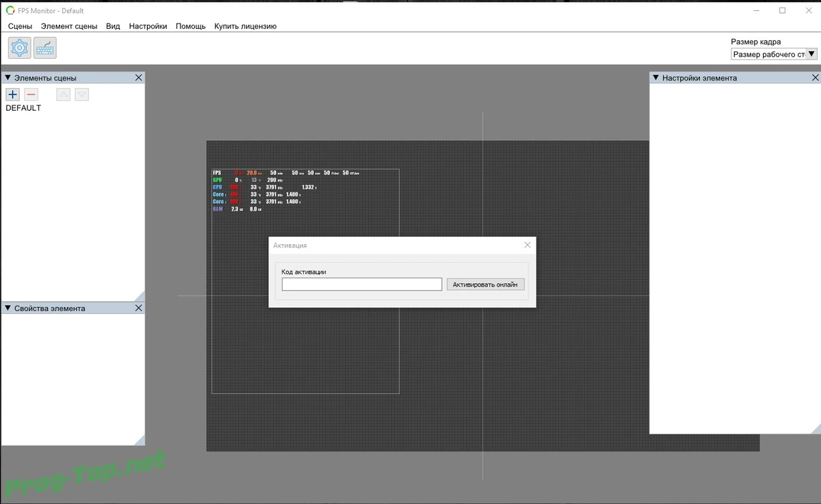Open the Размер кадра dropdown
821x504 pixels.
point(774,54)
